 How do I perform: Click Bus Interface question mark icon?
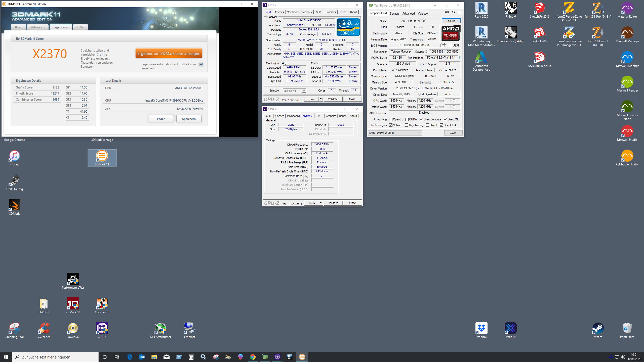[459, 58]
